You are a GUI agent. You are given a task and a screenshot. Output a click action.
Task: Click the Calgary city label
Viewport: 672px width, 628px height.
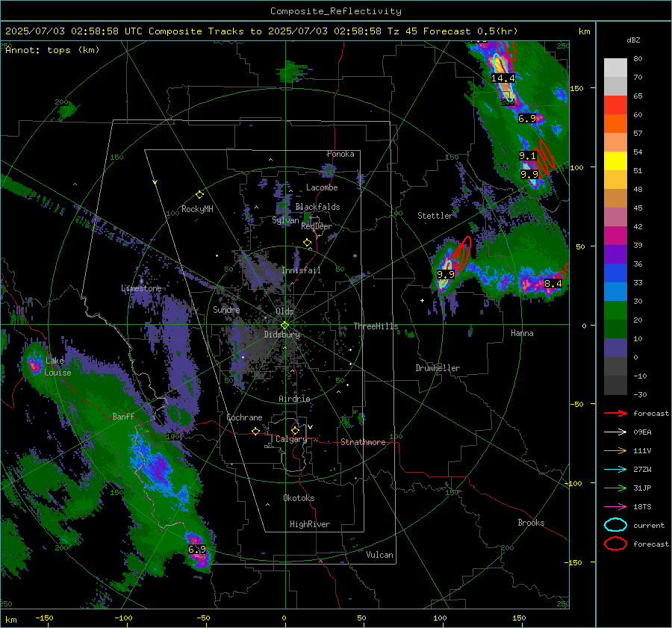[291, 439]
